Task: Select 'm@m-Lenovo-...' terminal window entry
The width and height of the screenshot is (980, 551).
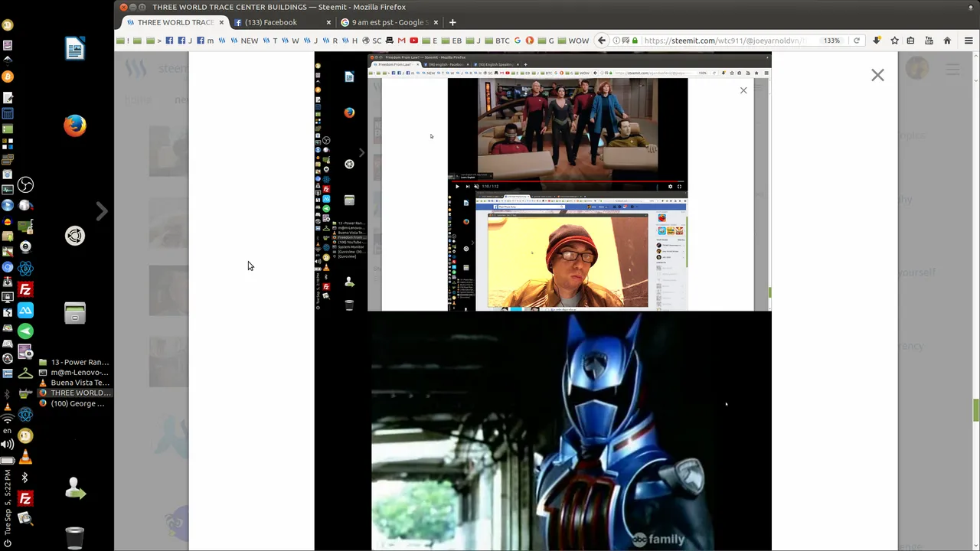Action: coord(73,373)
